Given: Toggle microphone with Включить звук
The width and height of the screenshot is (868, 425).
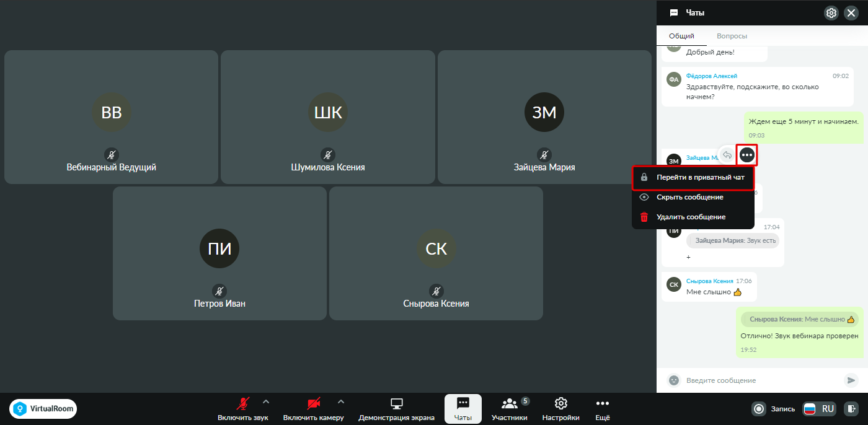Looking at the screenshot, I should point(243,409).
